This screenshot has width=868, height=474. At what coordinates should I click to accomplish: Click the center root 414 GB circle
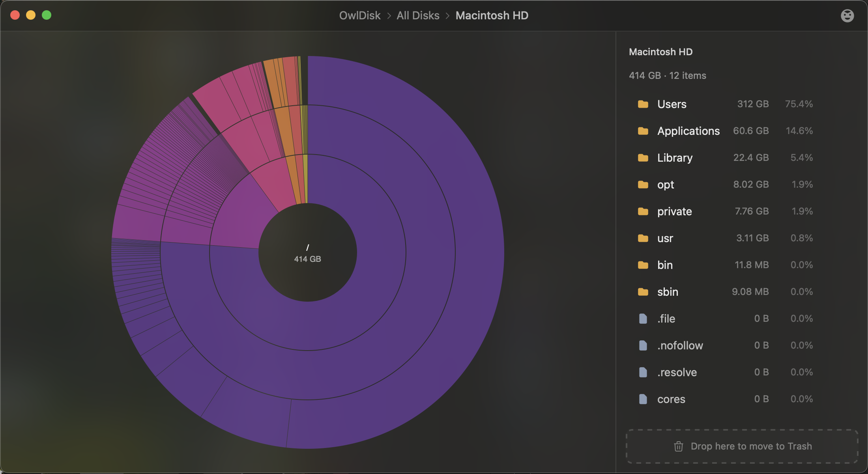pos(308,252)
